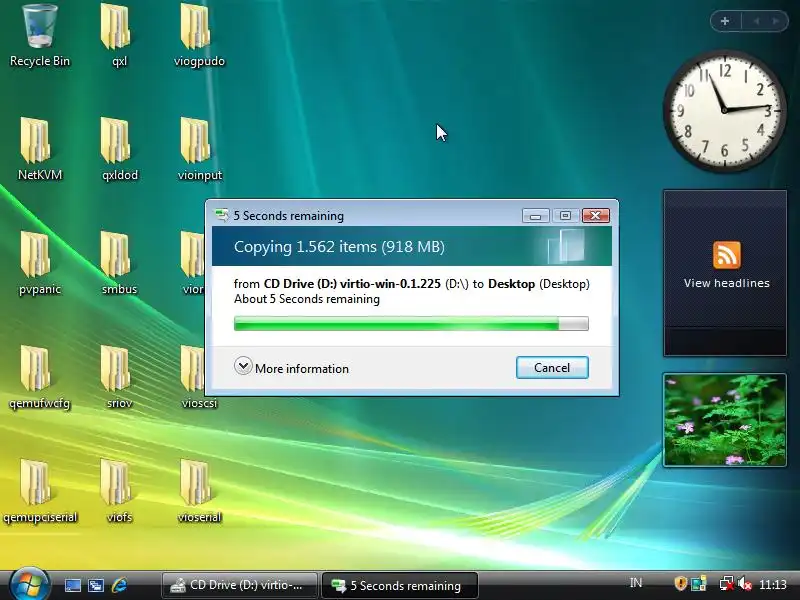Switch to 5 Seconds remaining taskbar button
The width and height of the screenshot is (800, 600).
point(399,585)
